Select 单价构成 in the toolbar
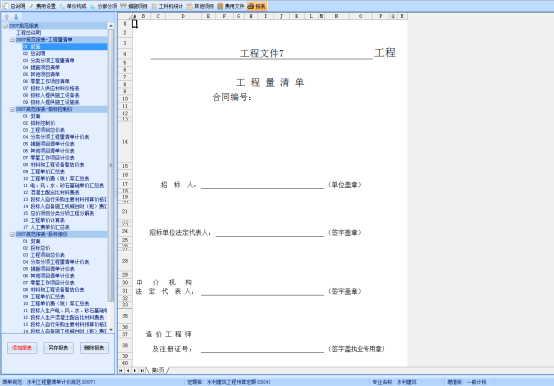The image size is (554, 386). pyautogui.click(x=73, y=6)
